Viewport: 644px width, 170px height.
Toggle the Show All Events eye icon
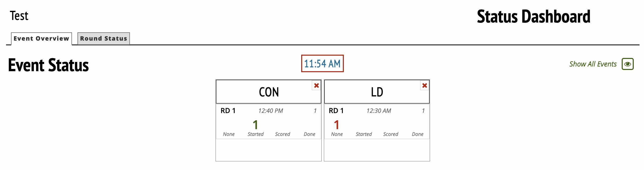627,64
